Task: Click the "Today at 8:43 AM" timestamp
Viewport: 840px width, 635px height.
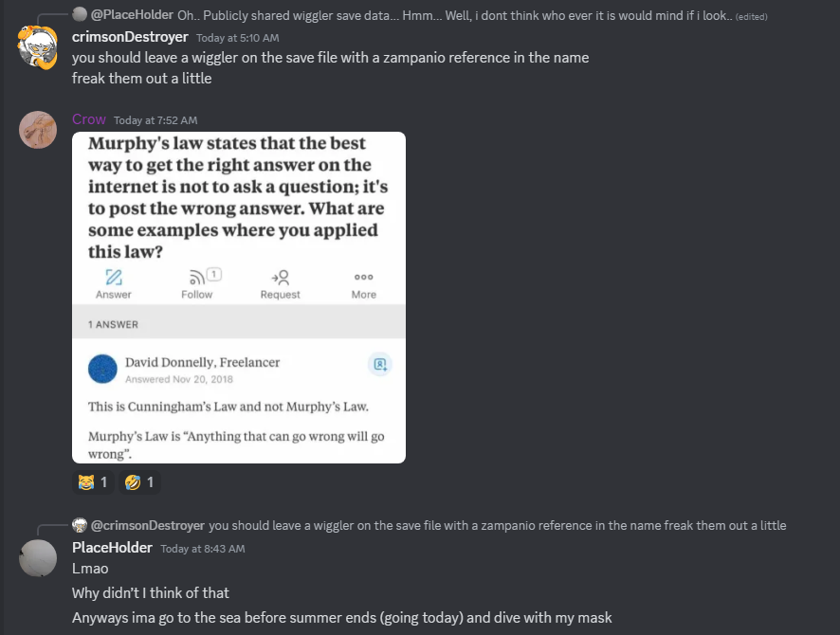Action: click(203, 549)
